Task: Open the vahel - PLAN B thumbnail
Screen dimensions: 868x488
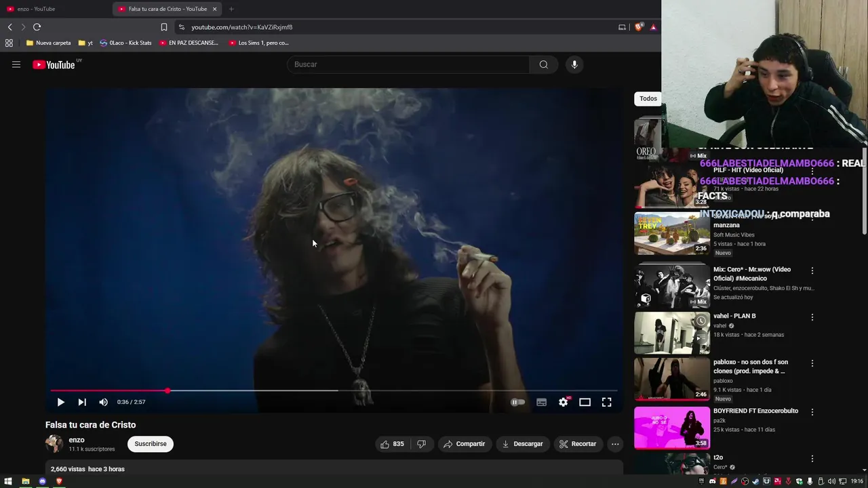Action: tap(672, 333)
